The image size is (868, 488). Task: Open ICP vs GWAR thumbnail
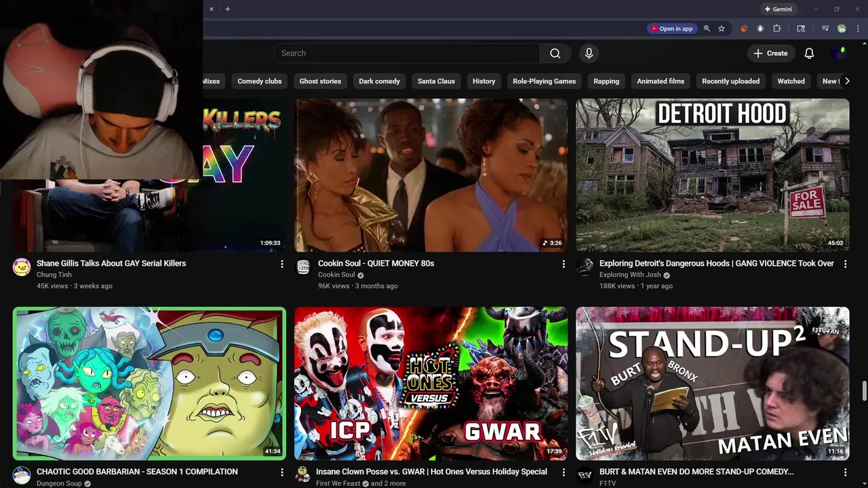(431, 384)
